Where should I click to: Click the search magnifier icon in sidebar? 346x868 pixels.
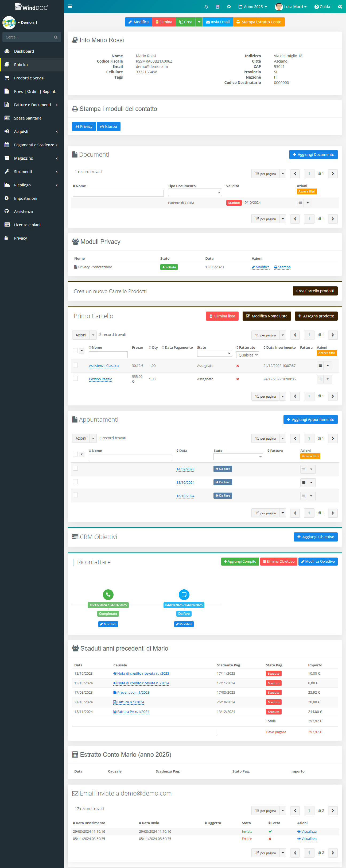click(56, 37)
